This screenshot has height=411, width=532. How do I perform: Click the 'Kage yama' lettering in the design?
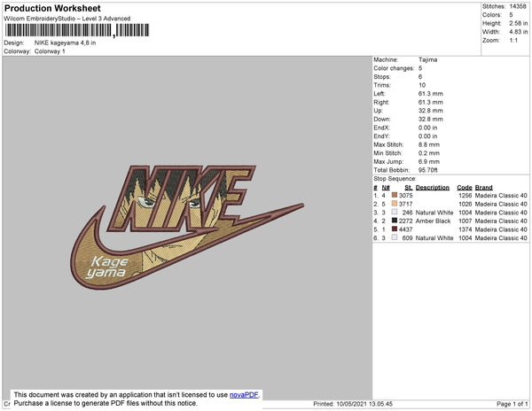(106, 268)
